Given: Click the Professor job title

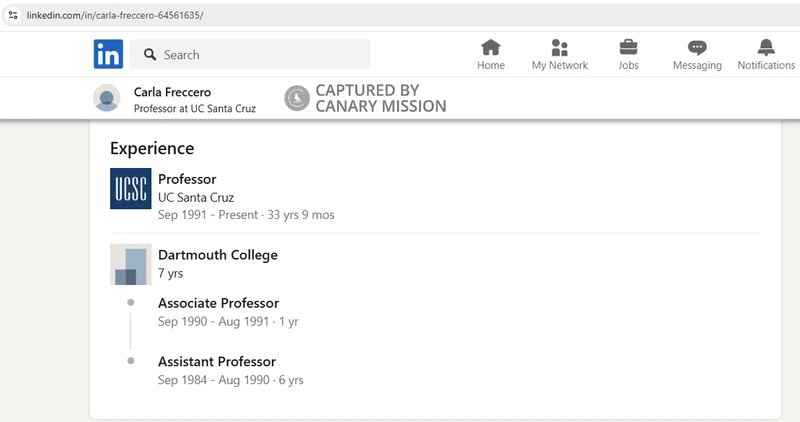Looking at the screenshot, I should coord(187,179).
